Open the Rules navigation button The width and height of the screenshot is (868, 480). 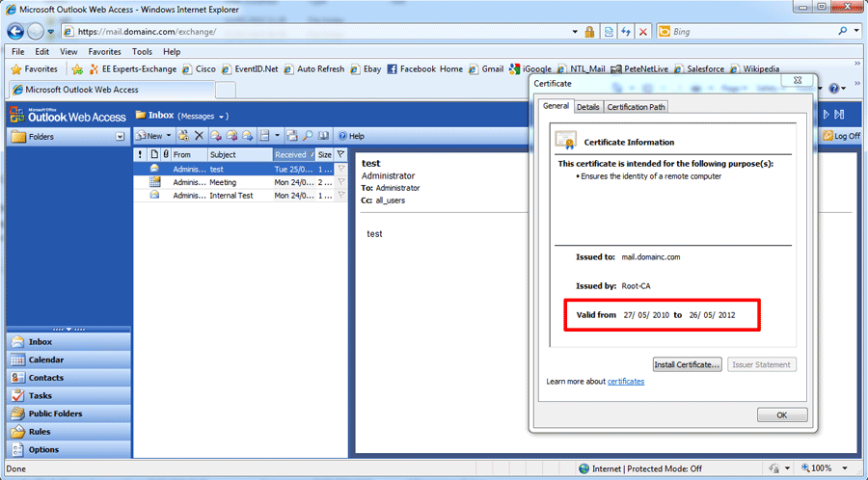(x=68, y=432)
